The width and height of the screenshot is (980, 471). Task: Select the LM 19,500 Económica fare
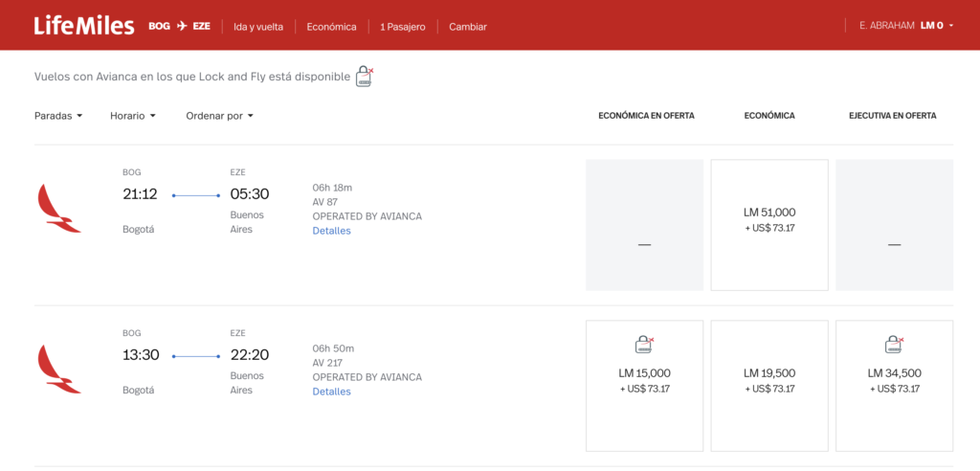coord(769,385)
